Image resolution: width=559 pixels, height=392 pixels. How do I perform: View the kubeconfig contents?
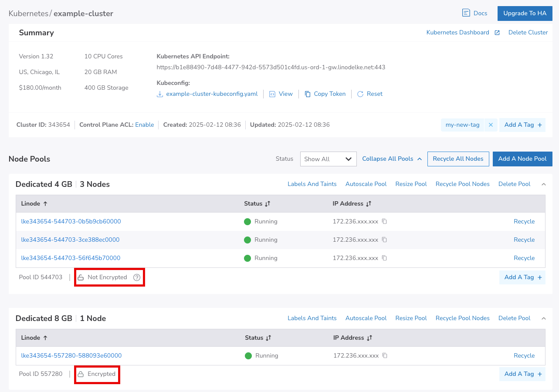pos(281,94)
